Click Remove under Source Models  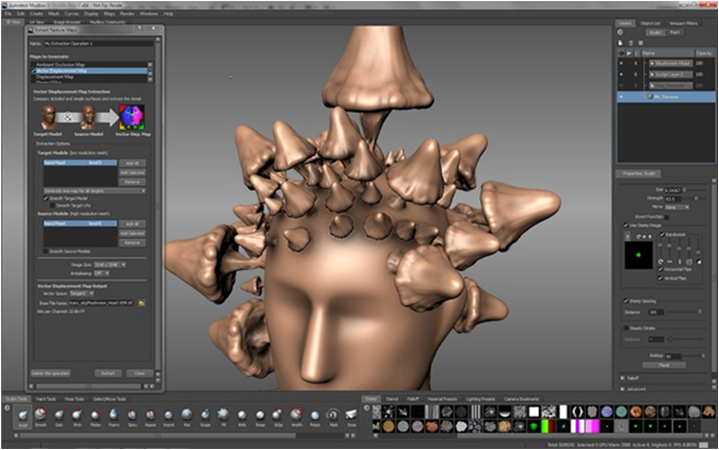click(x=132, y=243)
